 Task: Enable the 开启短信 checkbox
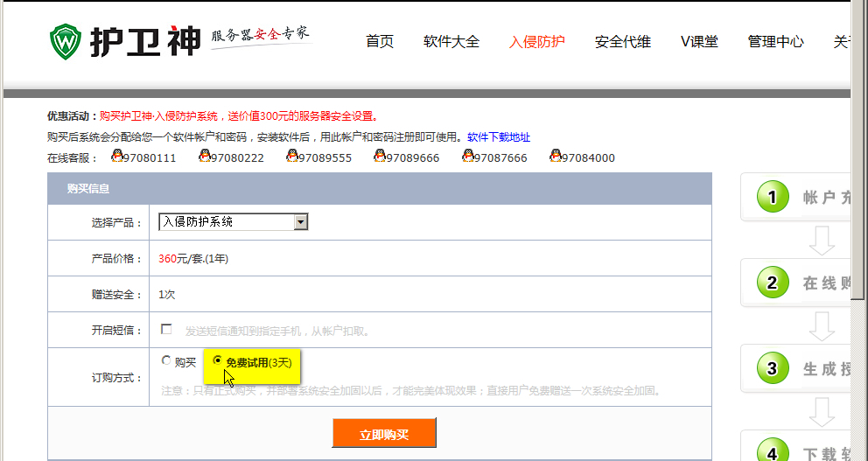tap(166, 330)
